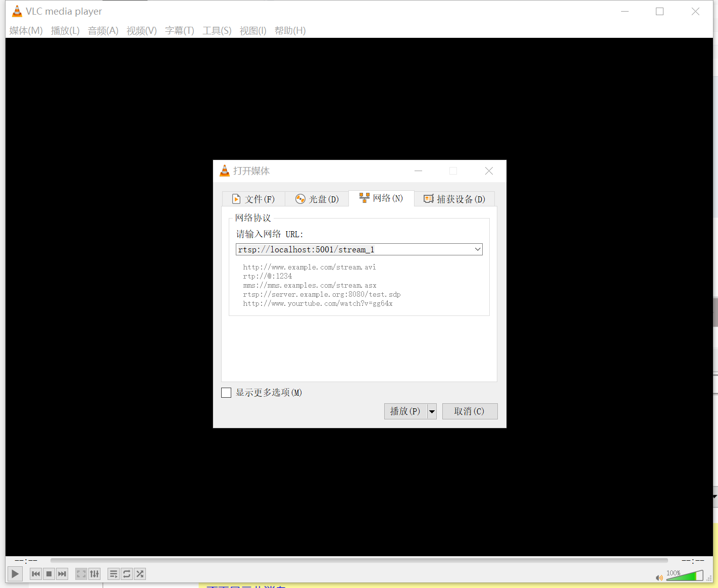The image size is (718, 588).
Task: Open the 工具(S) menu
Action: pyautogui.click(x=217, y=31)
